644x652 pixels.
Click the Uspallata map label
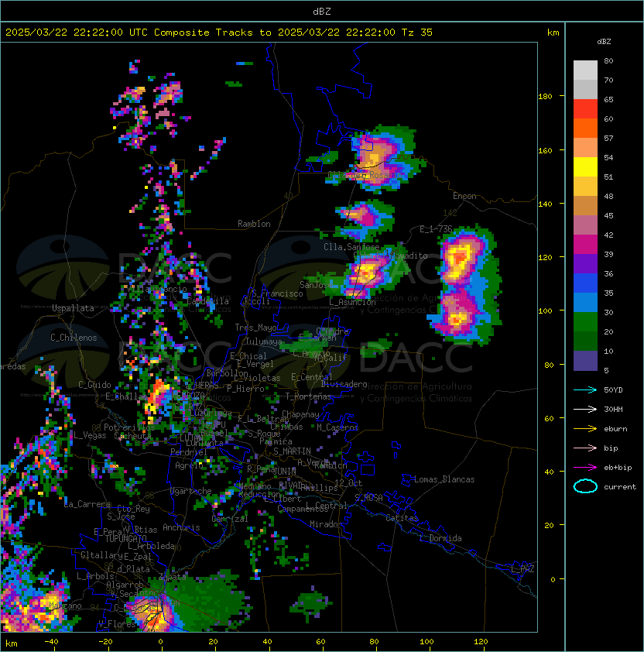[74, 308]
